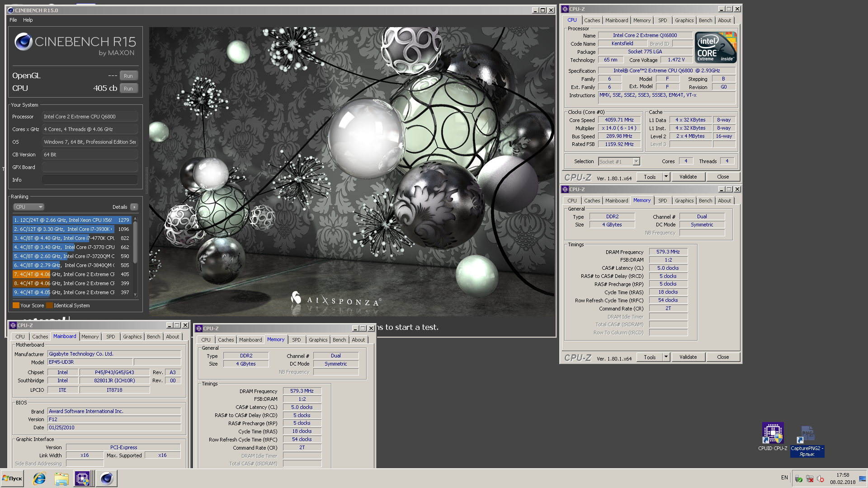Click the muted volume tray icon
Image resolution: width=868 pixels, height=488 pixels.
(821, 479)
